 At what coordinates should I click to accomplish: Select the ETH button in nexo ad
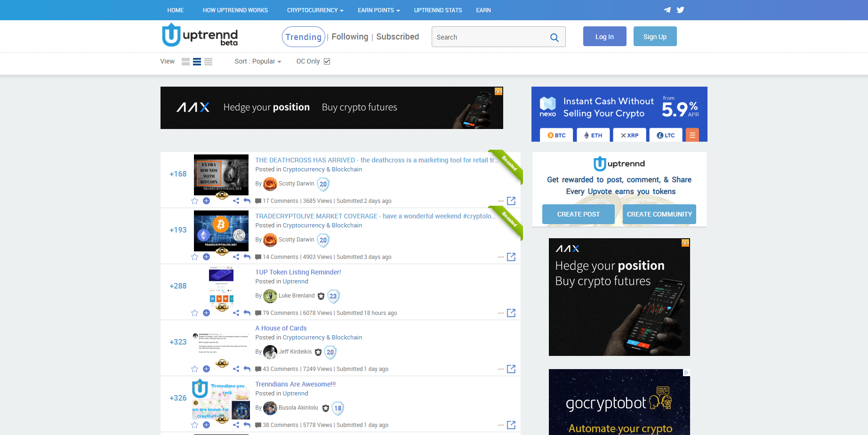[x=593, y=135]
